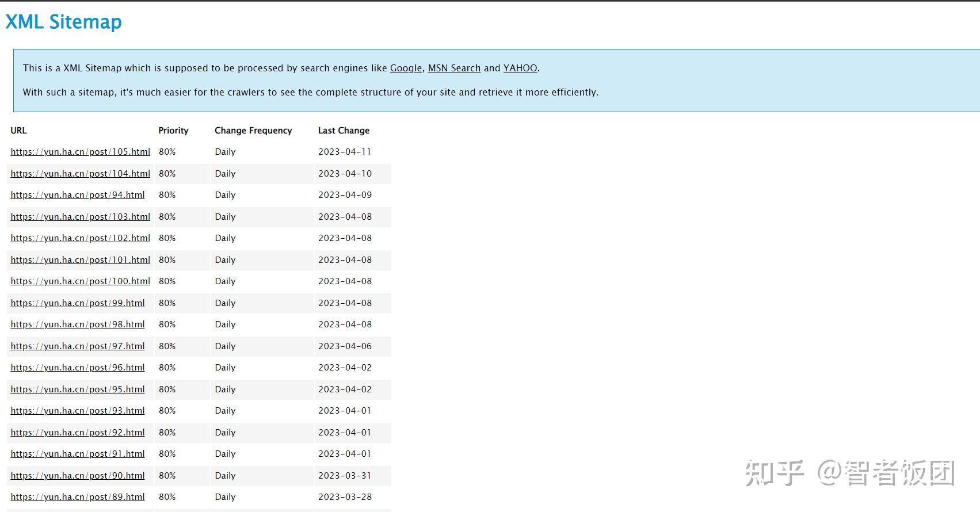
Task: Click the Last Change column header
Action: [x=344, y=131]
